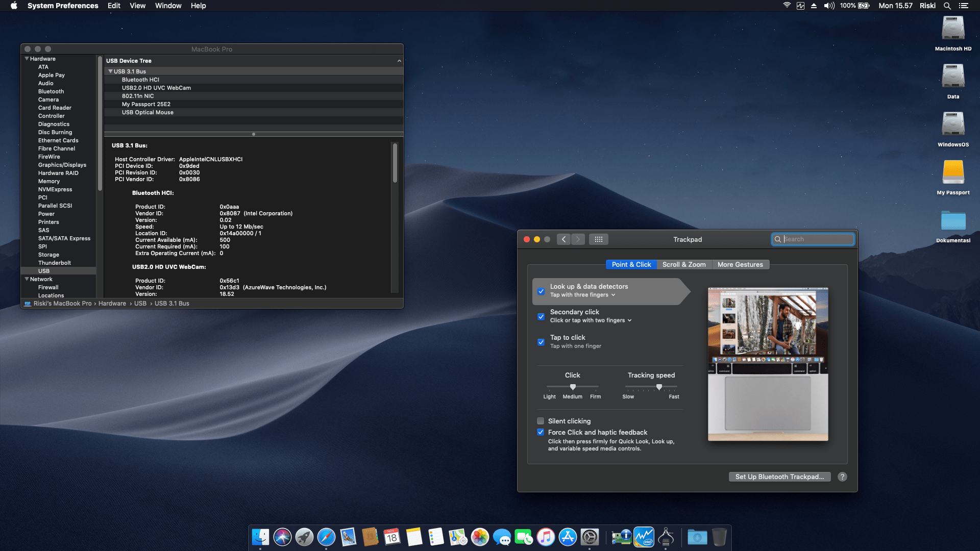The image size is (980, 551).
Task: Select Thunderbolt in the Hardware sidebar
Action: pyautogui.click(x=54, y=263)
